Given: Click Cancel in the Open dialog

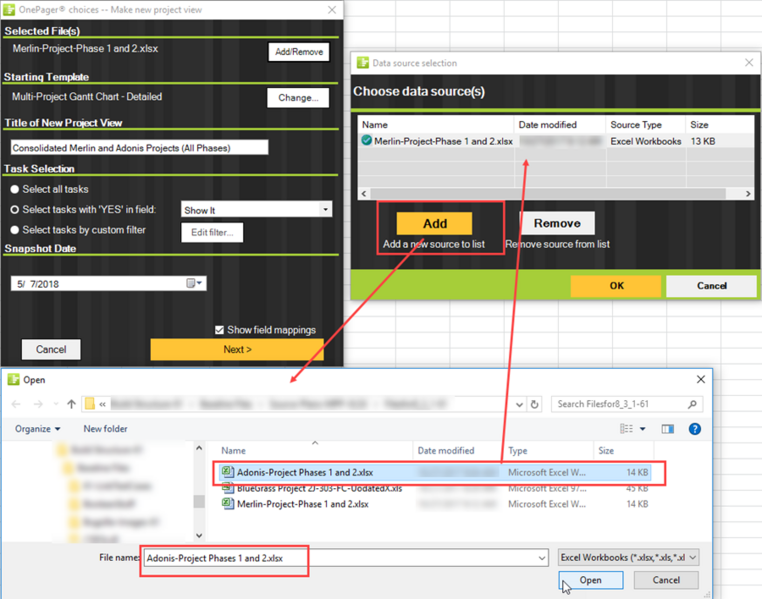Looking at the screenshot, I should point(666,580).
